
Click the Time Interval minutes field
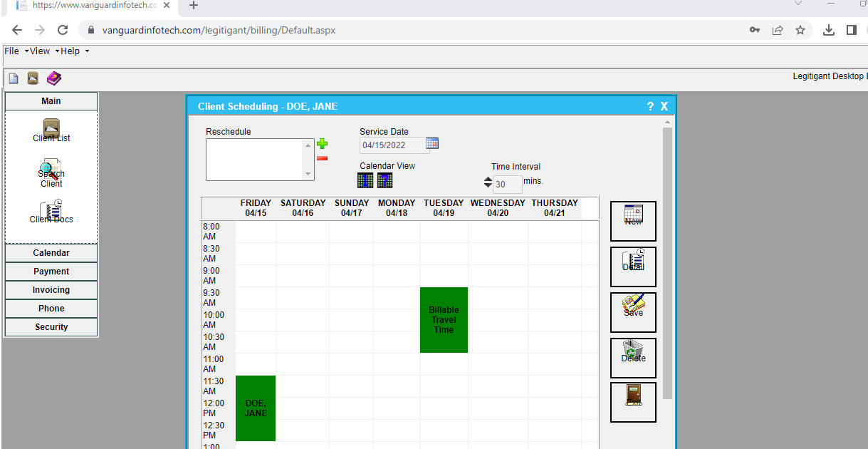(507, 184)
